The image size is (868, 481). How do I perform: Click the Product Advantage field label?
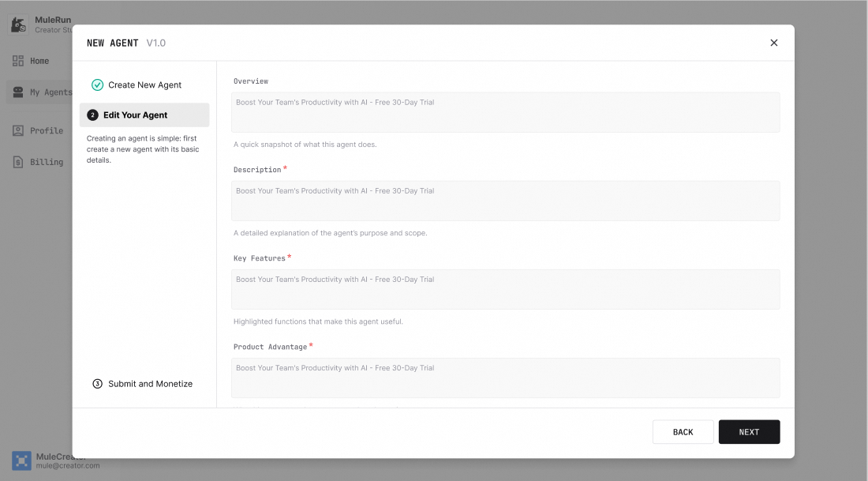(270, 347)
